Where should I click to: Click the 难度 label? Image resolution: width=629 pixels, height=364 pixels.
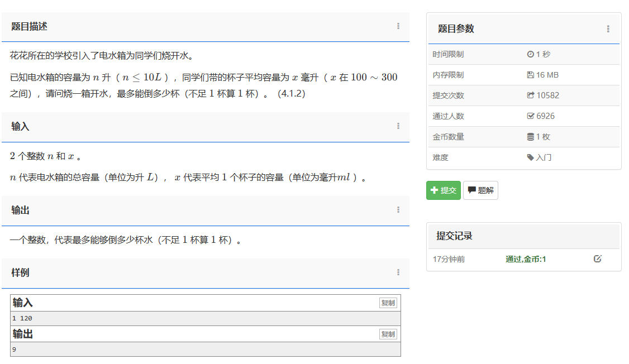[440, 157]
